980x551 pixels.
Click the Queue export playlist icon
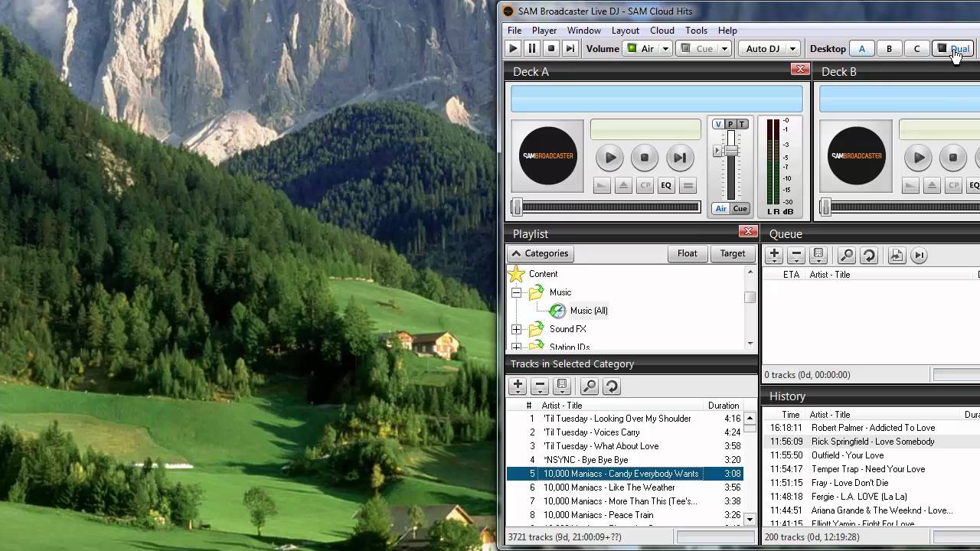[x=897, y=255]
